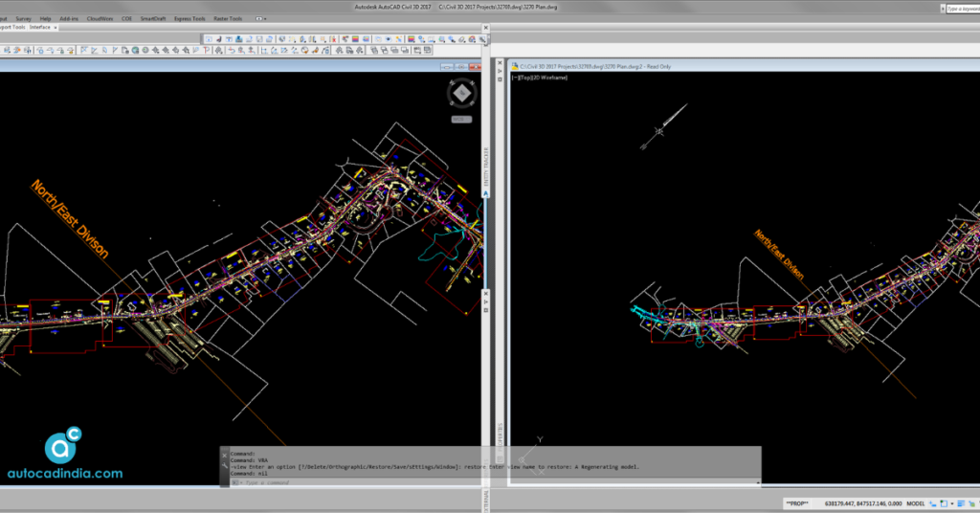Open the COE menu
The image size is (980, 513).
[127, 19]
